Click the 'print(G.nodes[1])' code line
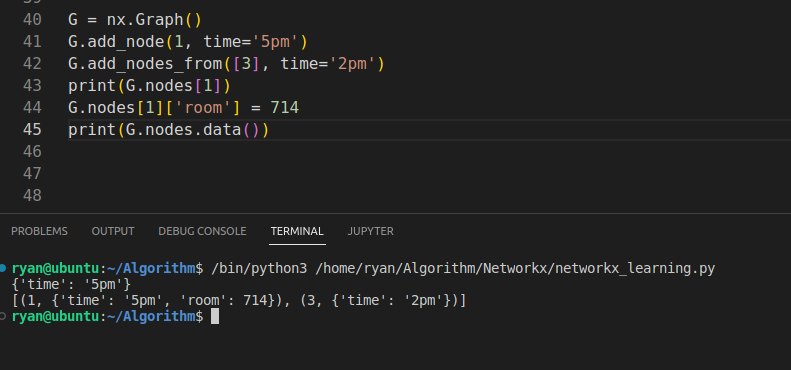 tap(149, 86)
